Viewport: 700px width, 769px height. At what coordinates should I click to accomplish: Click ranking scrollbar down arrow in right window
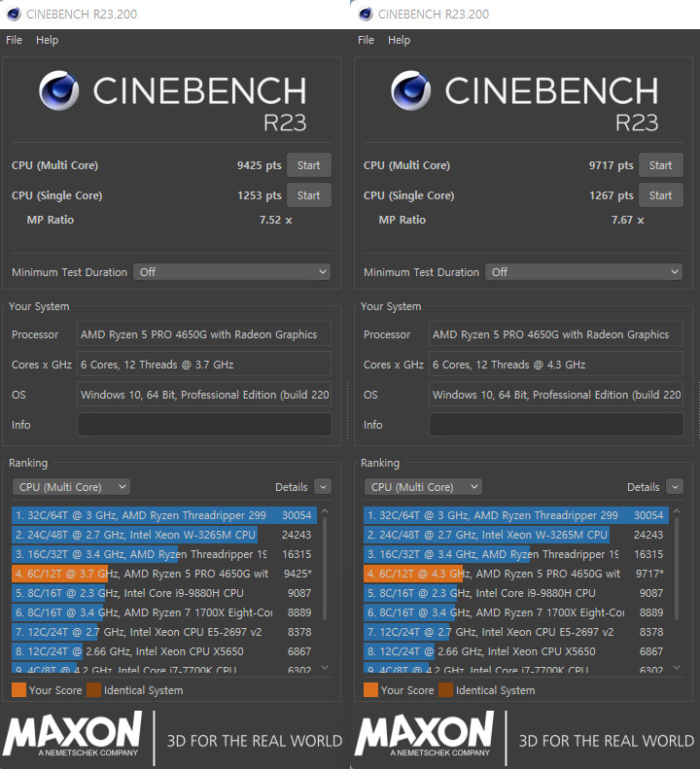point(677,668)
